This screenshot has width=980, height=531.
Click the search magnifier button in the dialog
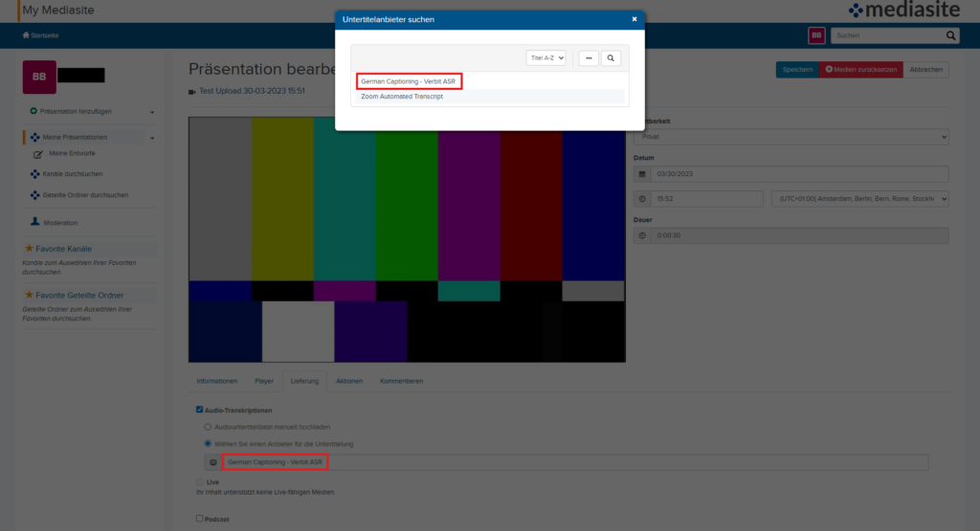tap(611, 58)
